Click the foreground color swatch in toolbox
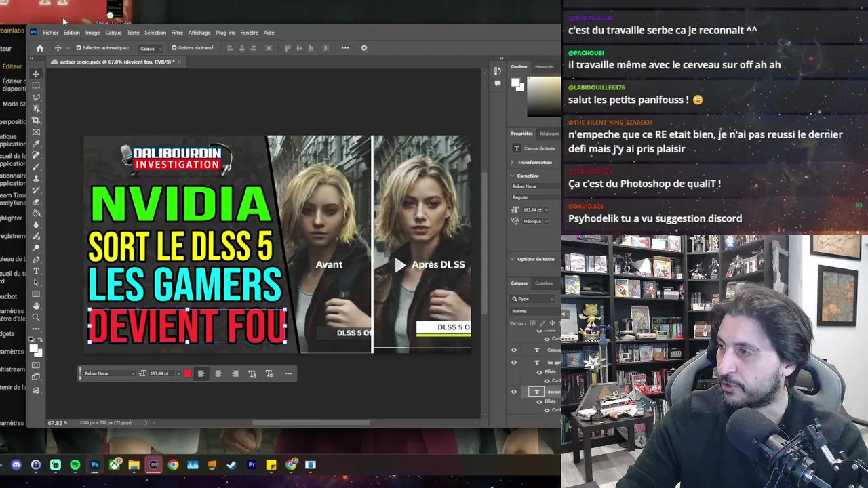Screen dimensions: 868x488 point(33,348)
